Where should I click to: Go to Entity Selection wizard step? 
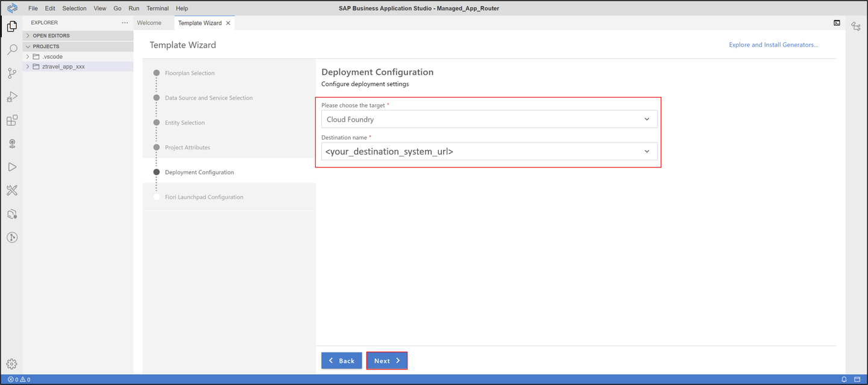point(185,122)
